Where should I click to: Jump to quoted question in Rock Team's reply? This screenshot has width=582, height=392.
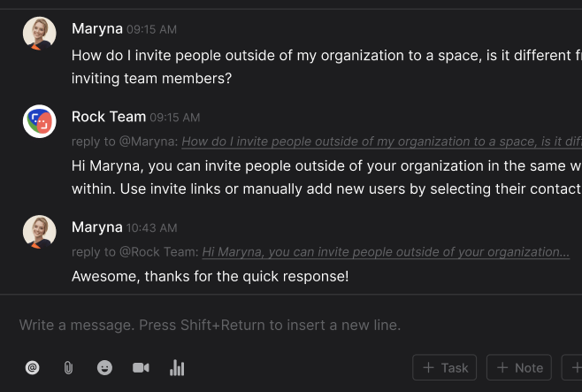[x=380, y=142]
